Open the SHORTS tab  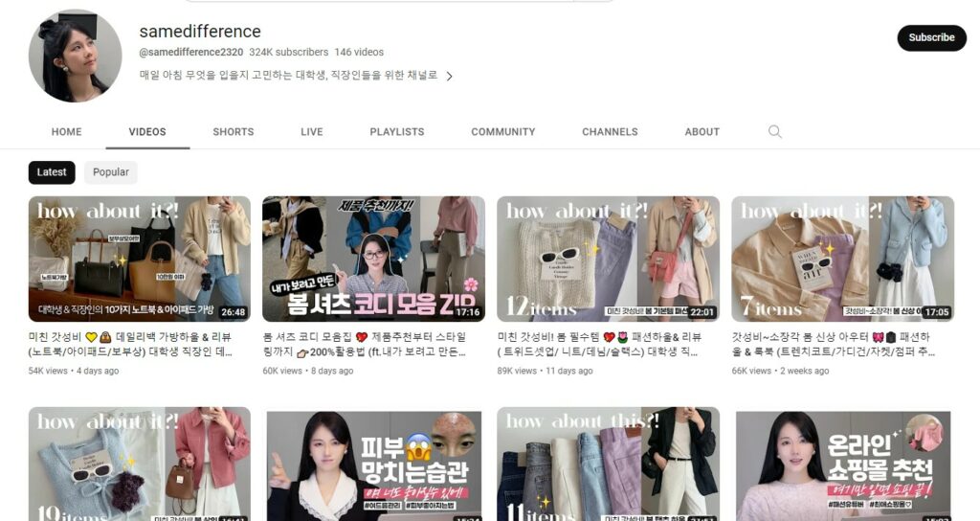(x=234, y=132)
